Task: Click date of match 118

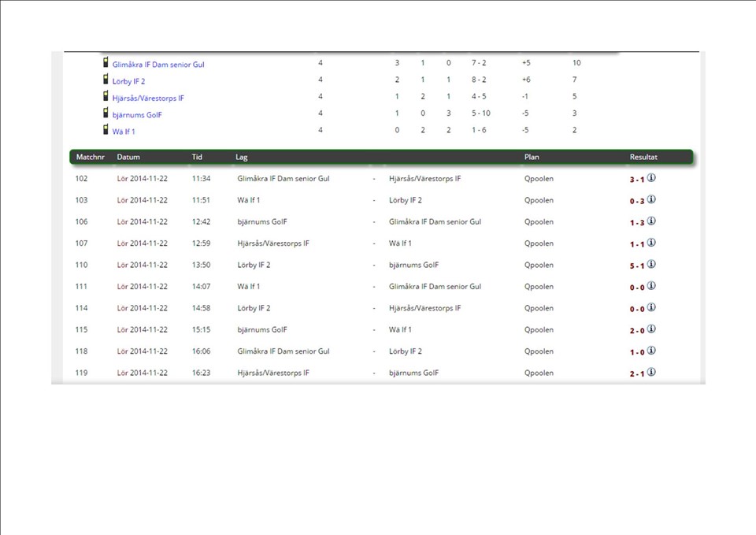Action: tap(143, 351)
